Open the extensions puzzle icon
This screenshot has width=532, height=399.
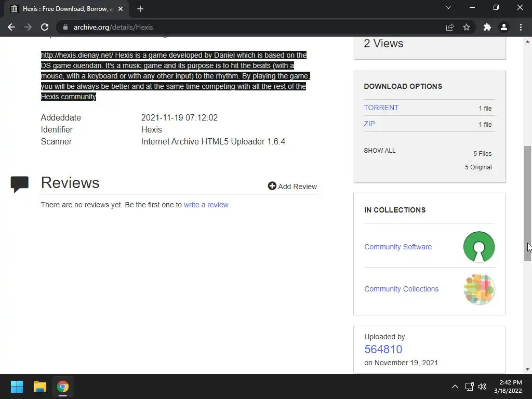487,27
